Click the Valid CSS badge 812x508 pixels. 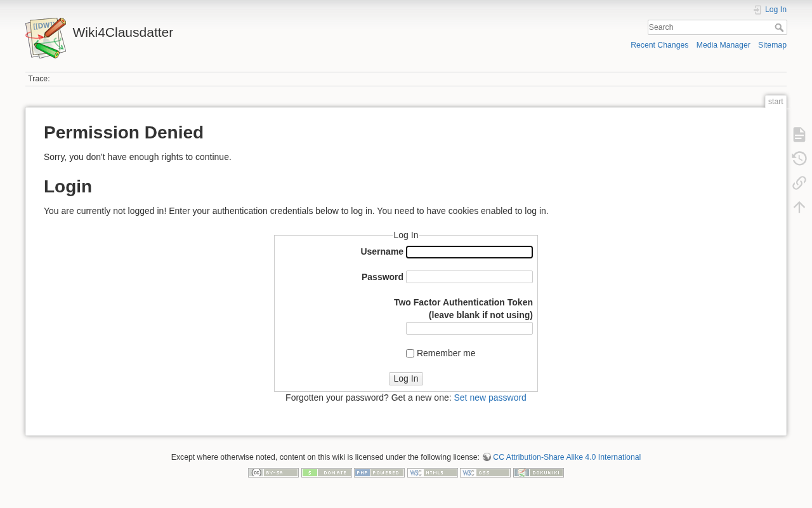[485, 472]
